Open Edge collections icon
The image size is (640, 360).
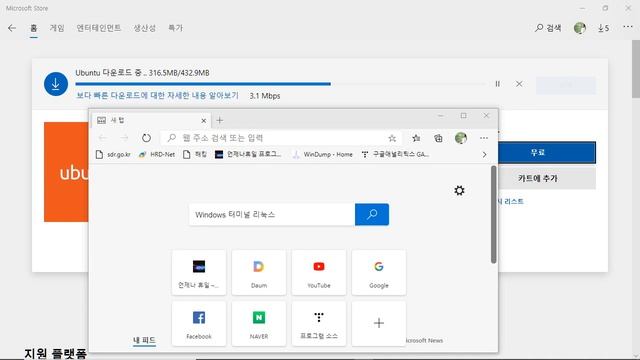(x=438, y=138)
